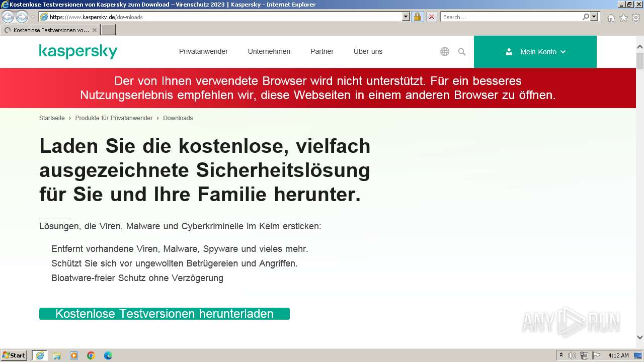Click the Downloads breadcrumb
Screen dimensions: 644x362
(178, 118)
